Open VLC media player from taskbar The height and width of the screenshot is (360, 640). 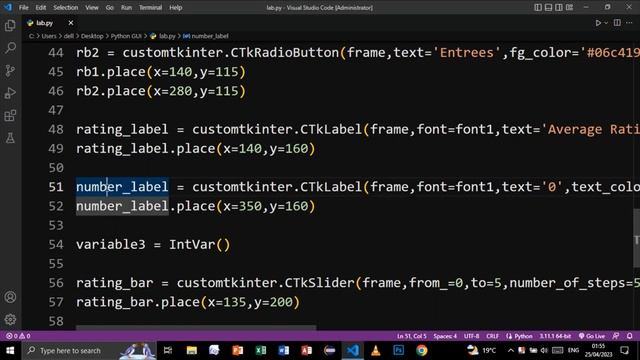[376, 351]
